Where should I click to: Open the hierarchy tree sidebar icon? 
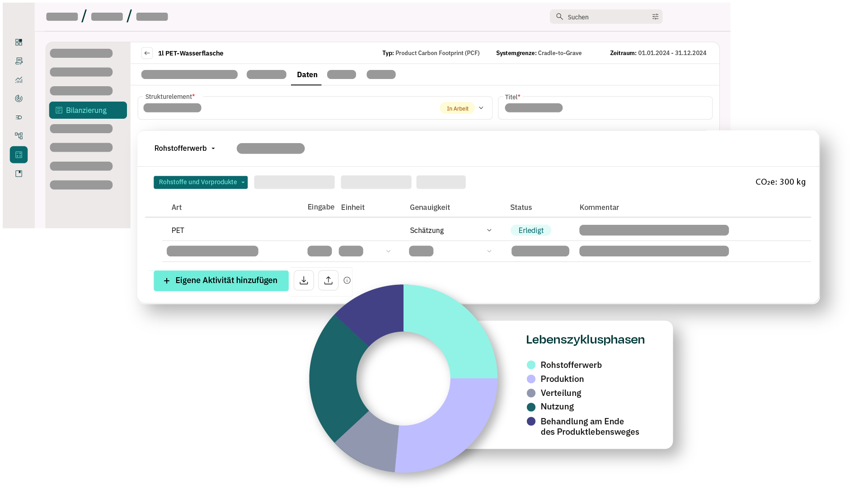(x=19, y=135)
